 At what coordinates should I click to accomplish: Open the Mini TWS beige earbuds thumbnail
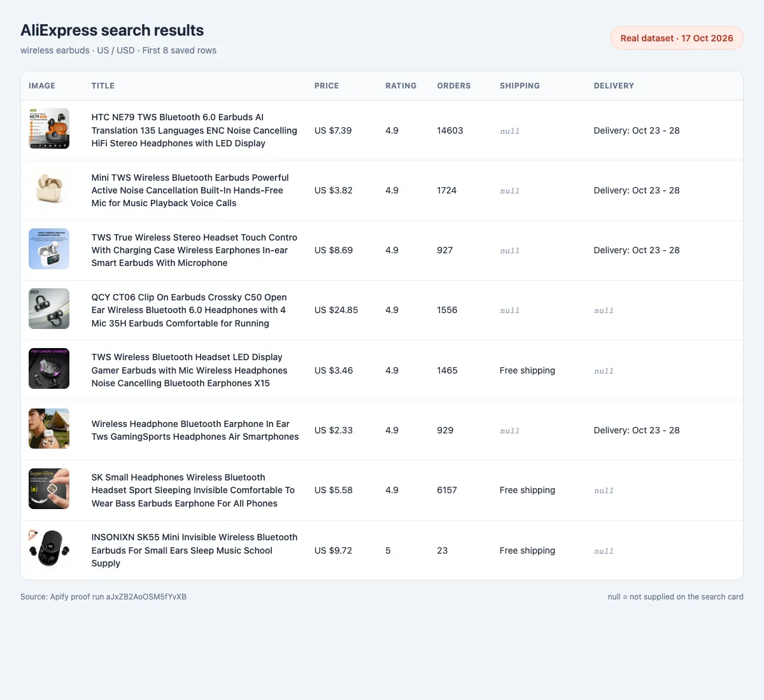point(49,188)
